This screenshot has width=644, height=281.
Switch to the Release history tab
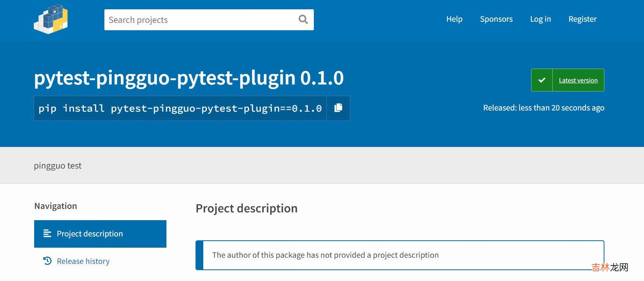[x=83, y=261]
